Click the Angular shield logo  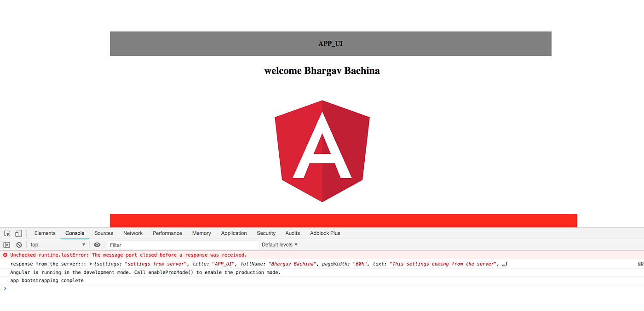point(322,151)
